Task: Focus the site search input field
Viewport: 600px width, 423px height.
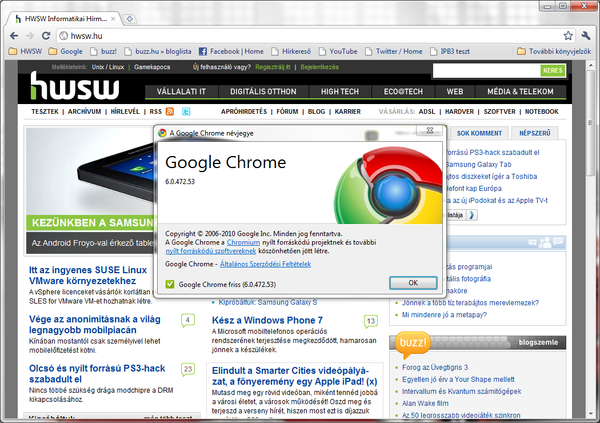Action: tap(486, 70)
